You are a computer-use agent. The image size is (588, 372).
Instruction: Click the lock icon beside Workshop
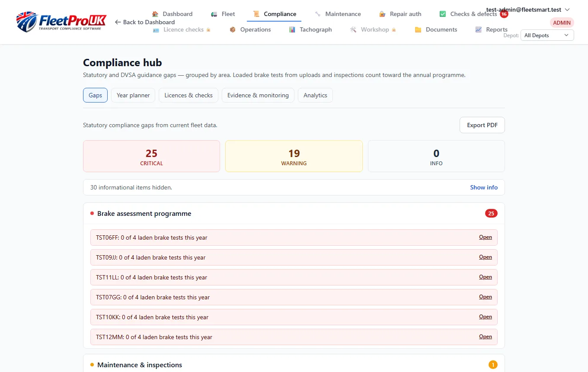[393, 30]
